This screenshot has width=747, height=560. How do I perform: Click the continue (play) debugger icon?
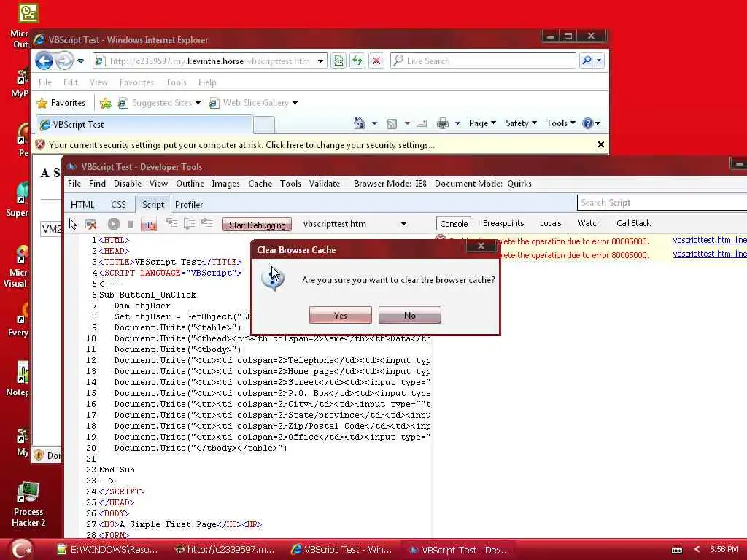(113, 224)
